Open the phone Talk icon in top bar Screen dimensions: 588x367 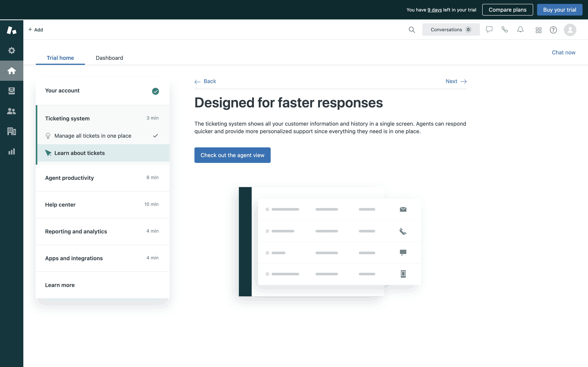pos(505,30)
